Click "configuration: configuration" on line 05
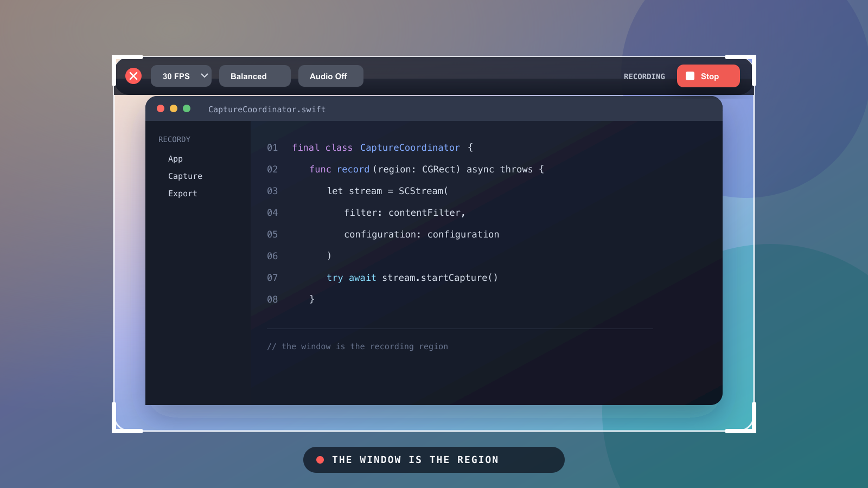868x488 pixels. 422,234
